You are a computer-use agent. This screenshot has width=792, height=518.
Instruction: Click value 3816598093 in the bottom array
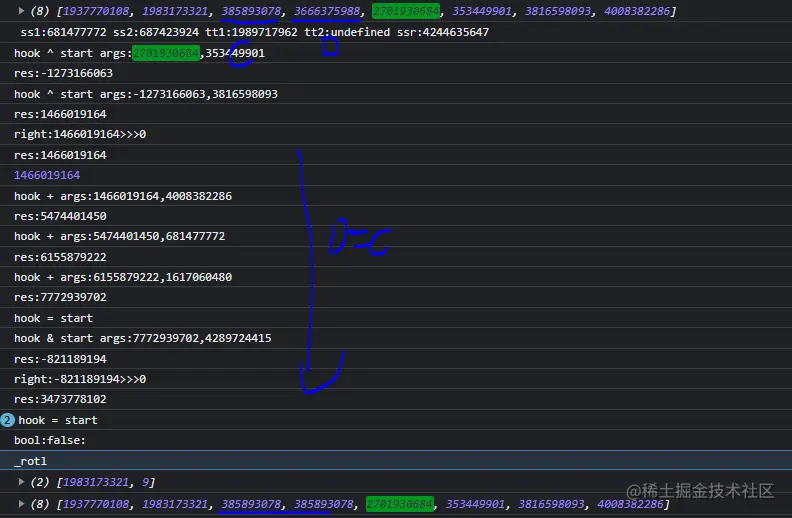(552, 504)
